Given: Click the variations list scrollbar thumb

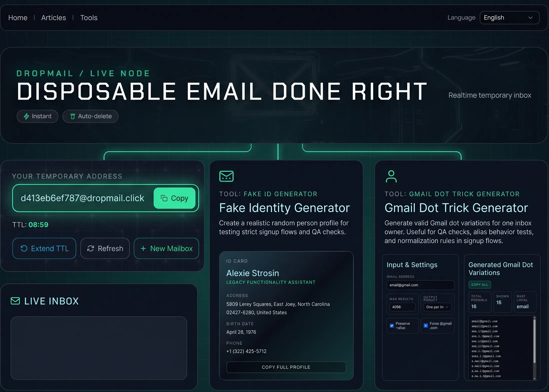Looking at the screenshot, I should click(x=534, y=341).
